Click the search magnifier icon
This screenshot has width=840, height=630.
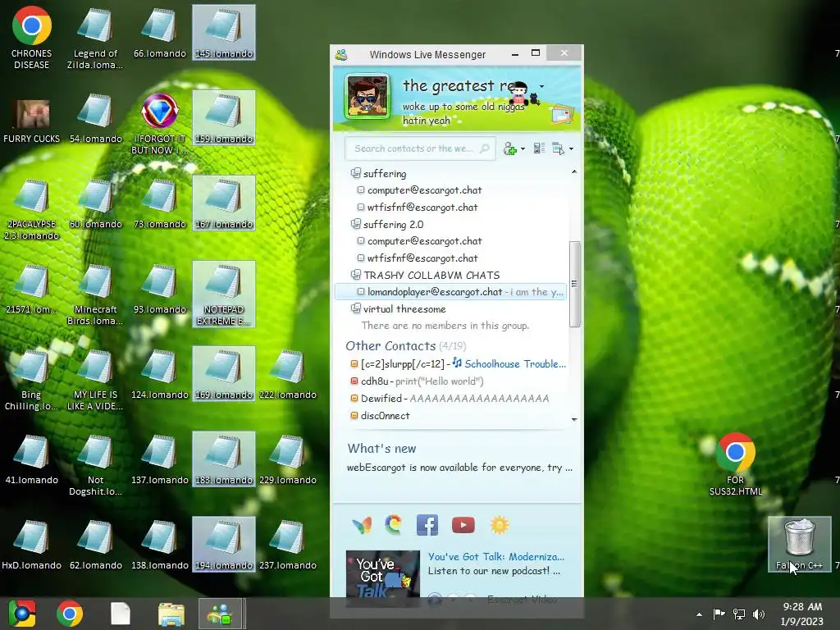[x=484, y=148]
